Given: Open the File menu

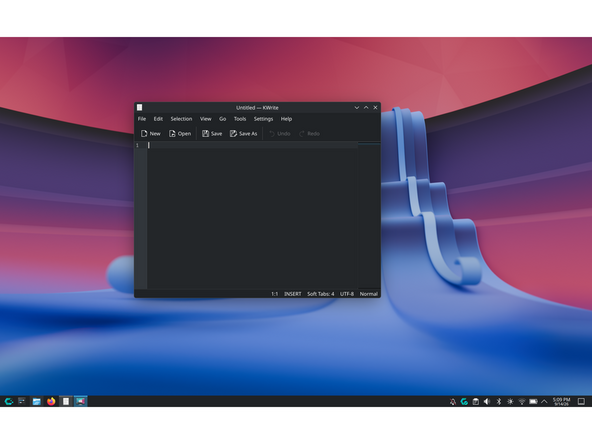Looking at the screenshot, I should (x=142, y=119).
